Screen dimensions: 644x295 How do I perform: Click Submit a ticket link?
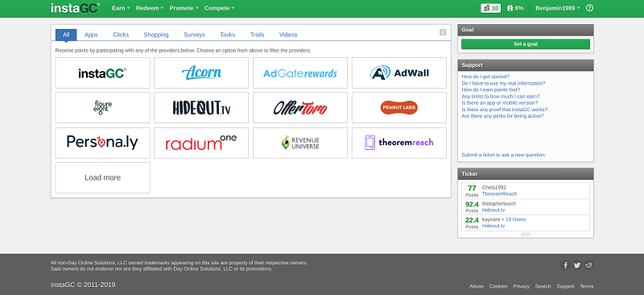click(504, 155)
